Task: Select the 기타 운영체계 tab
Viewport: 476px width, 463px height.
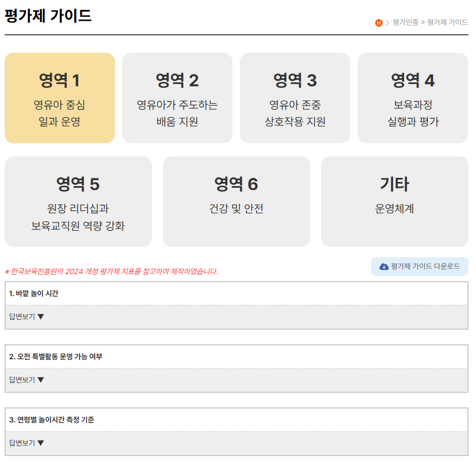Action: pyautogui.click(x=395, y=202)
